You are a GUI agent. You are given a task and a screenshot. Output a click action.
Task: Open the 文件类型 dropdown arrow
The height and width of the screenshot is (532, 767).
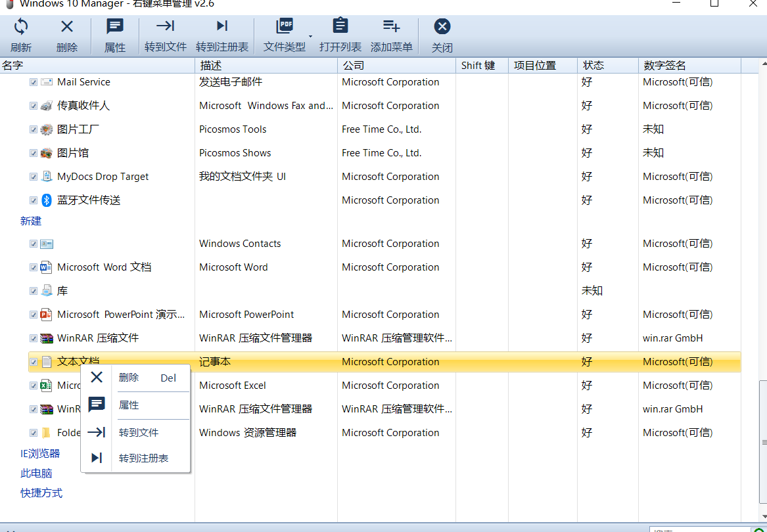coord(310,36)
